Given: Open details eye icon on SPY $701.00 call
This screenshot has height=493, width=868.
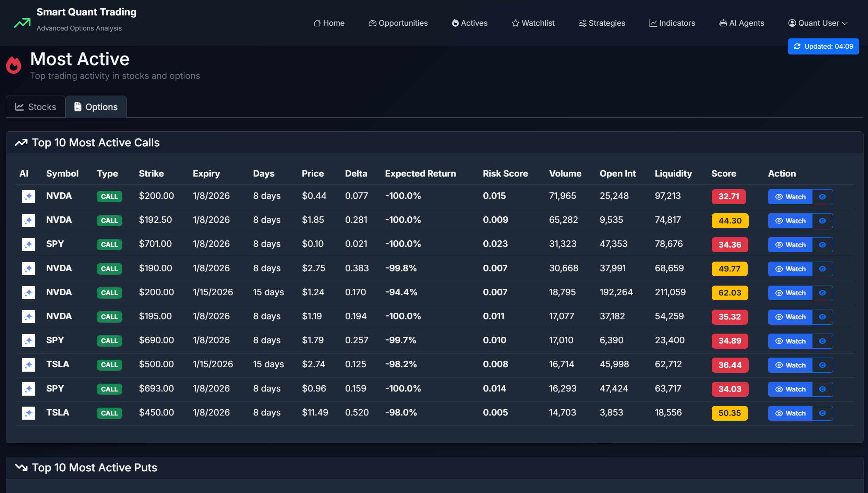Looking at the screenshot, I should tap(823, 244).
